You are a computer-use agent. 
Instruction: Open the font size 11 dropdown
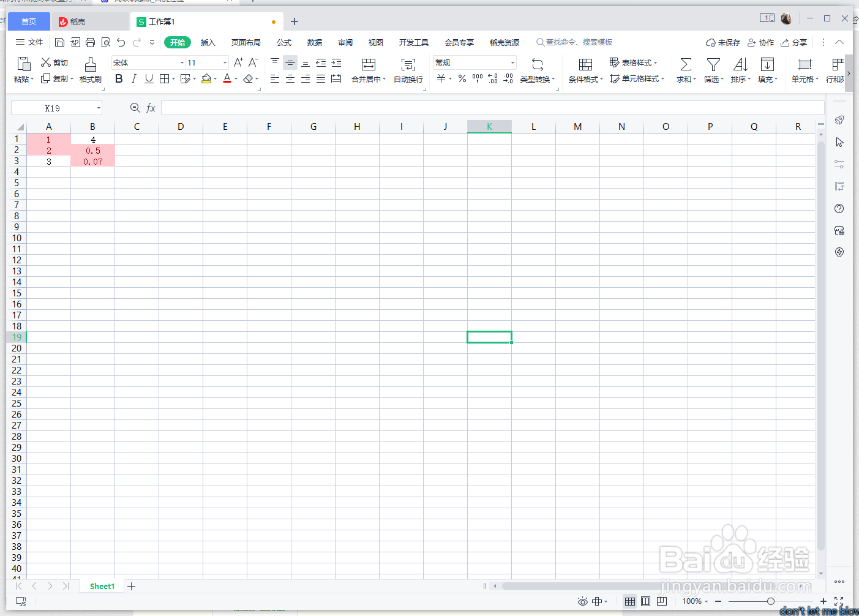(x=225, y=62)
